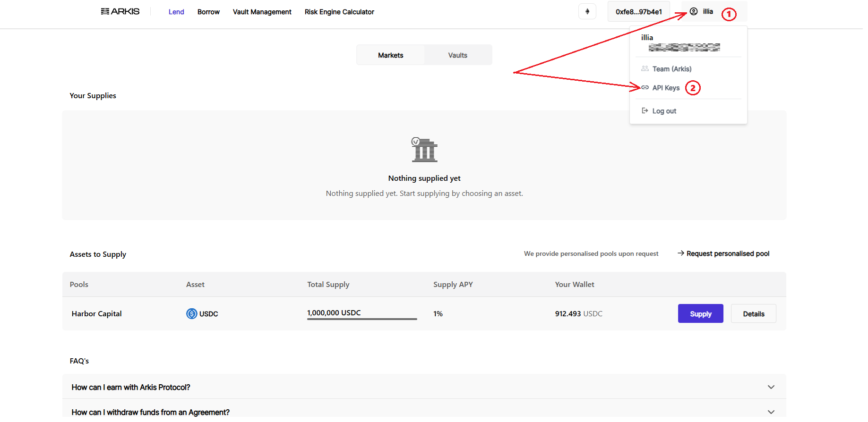Select the Markets tab
868x422 pixels.
tap(390, 55)
